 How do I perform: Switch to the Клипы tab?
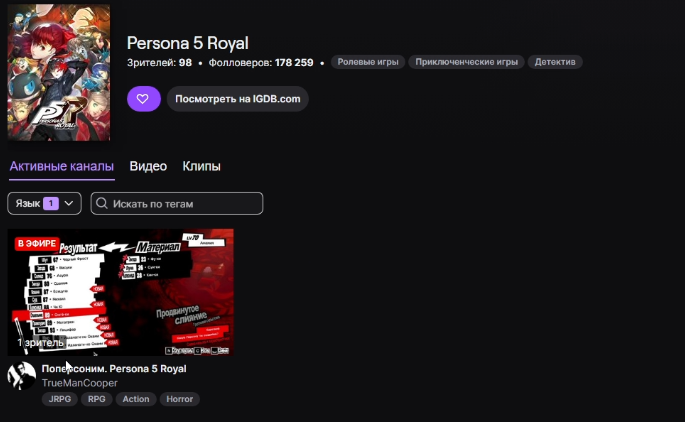click(201, 166)
